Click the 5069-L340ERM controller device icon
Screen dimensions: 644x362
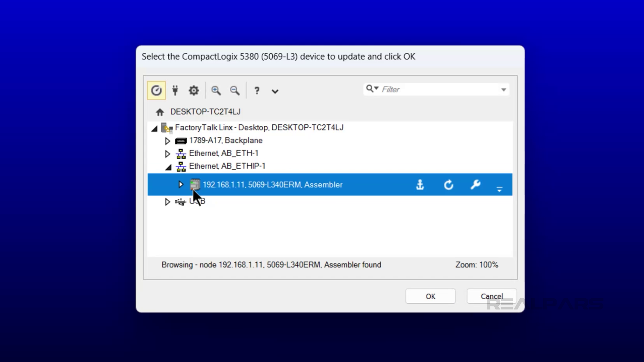[195, 184]
